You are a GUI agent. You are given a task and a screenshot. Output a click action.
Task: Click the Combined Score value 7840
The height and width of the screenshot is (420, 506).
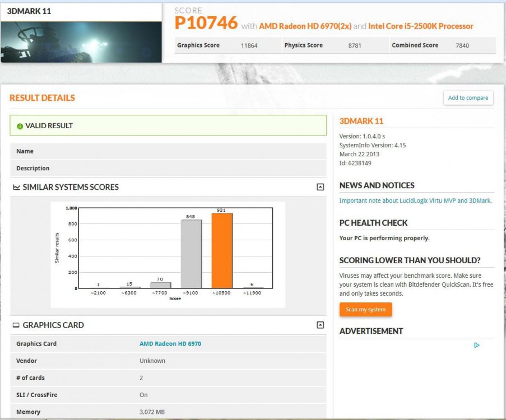tap(462, 45)
